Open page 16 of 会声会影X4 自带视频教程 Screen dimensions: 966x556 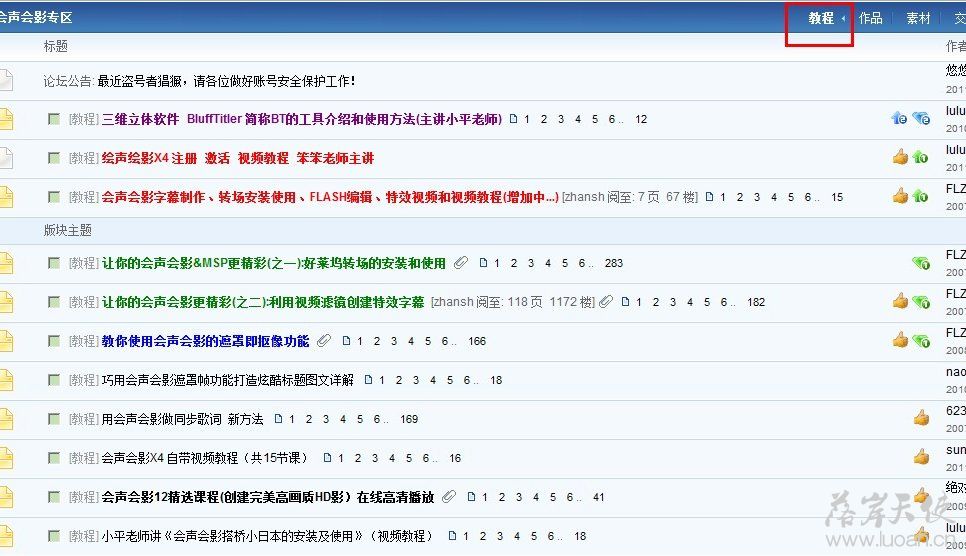tap(455, 458)
